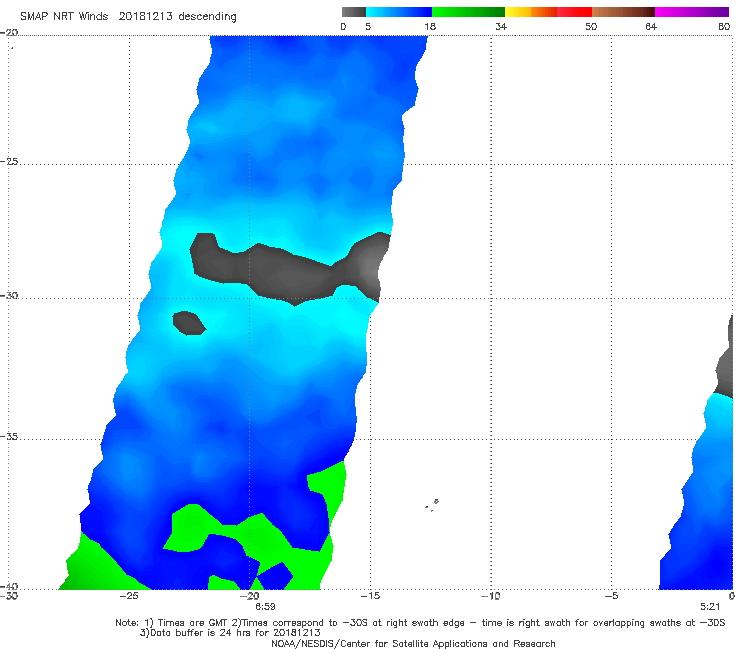The image size is (740, 650).
Task: Click the green 18-34 segment of color bar
Action: click(468, 12)
